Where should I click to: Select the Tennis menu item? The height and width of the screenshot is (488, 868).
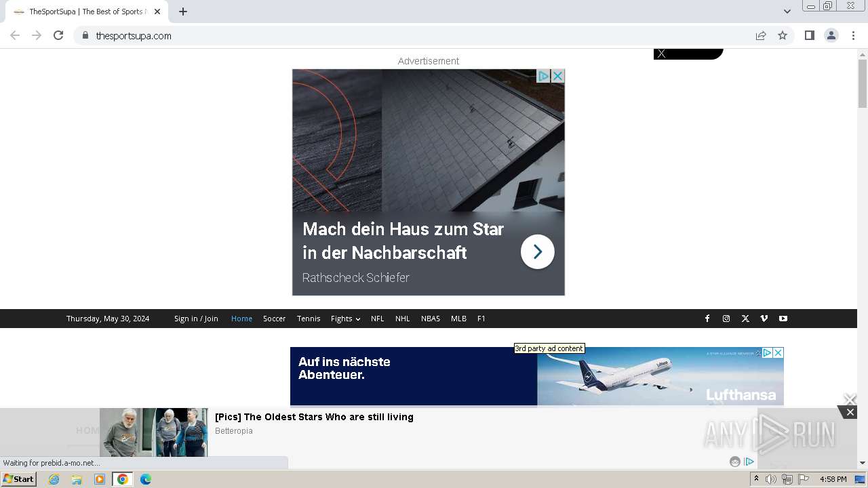(309, 319)
